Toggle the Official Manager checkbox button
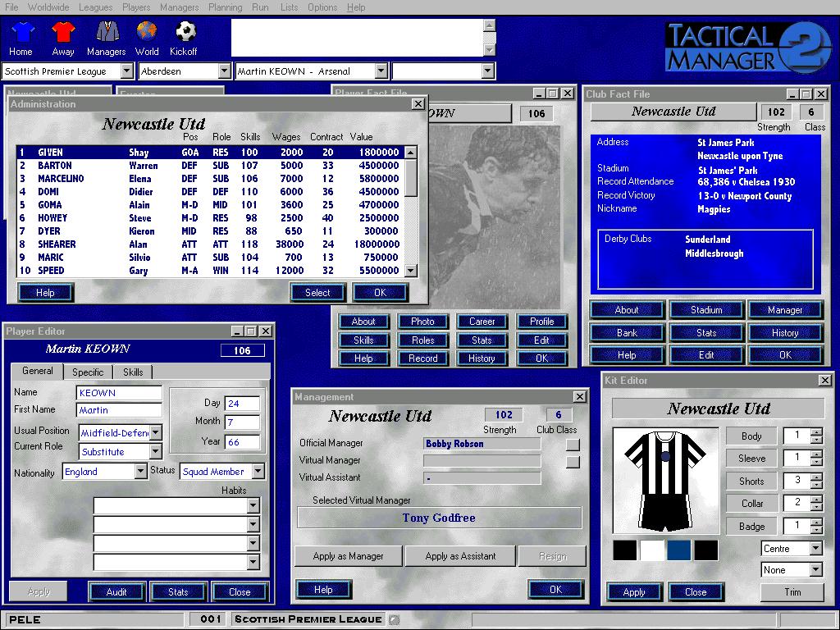The width and height of the screenshot is (840, 630). click(573, 445)
